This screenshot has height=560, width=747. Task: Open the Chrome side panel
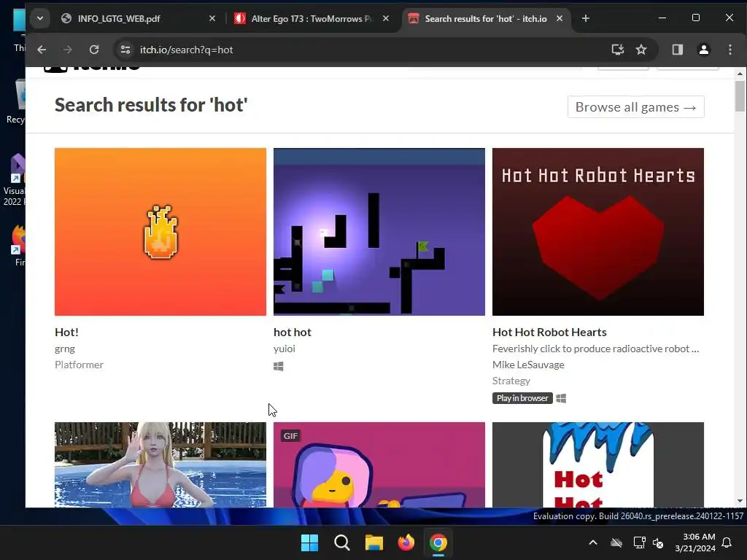click(678, 50)
